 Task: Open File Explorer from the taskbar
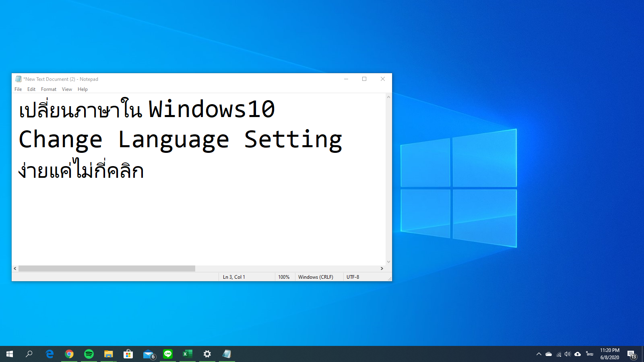tap(108, 354)
